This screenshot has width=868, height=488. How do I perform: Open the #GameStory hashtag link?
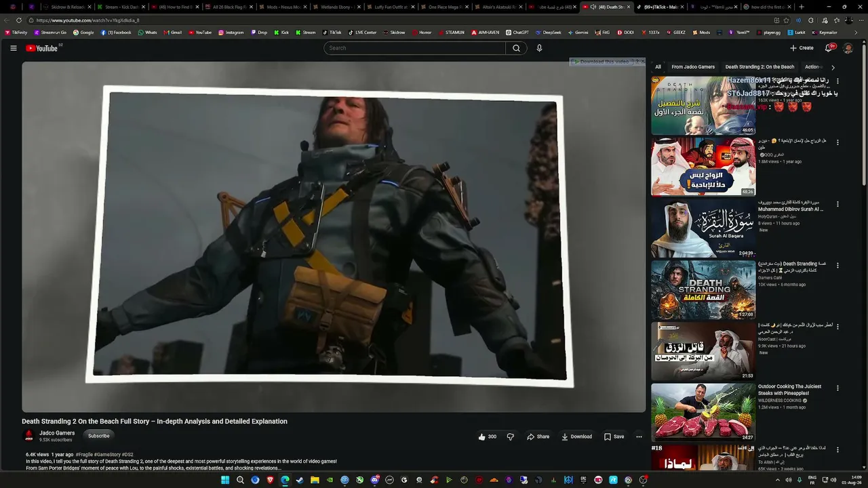[x=108, y=455]
